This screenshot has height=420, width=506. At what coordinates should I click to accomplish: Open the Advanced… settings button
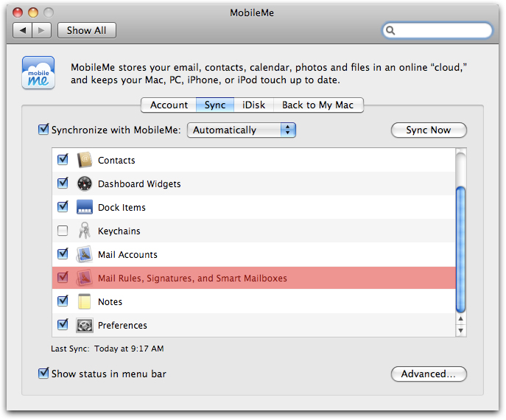(x=429, y=374)
